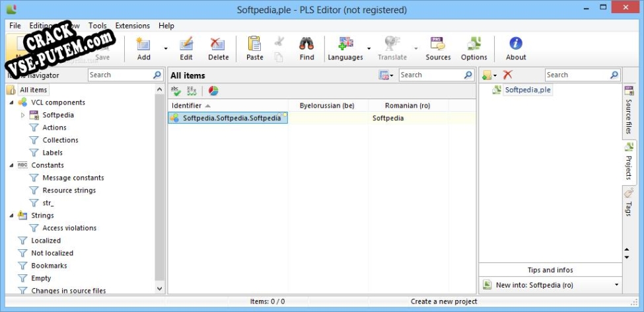Click the validate items list icon
The height and width of the screenshot is (312, 644).
(x=192, y=91)
